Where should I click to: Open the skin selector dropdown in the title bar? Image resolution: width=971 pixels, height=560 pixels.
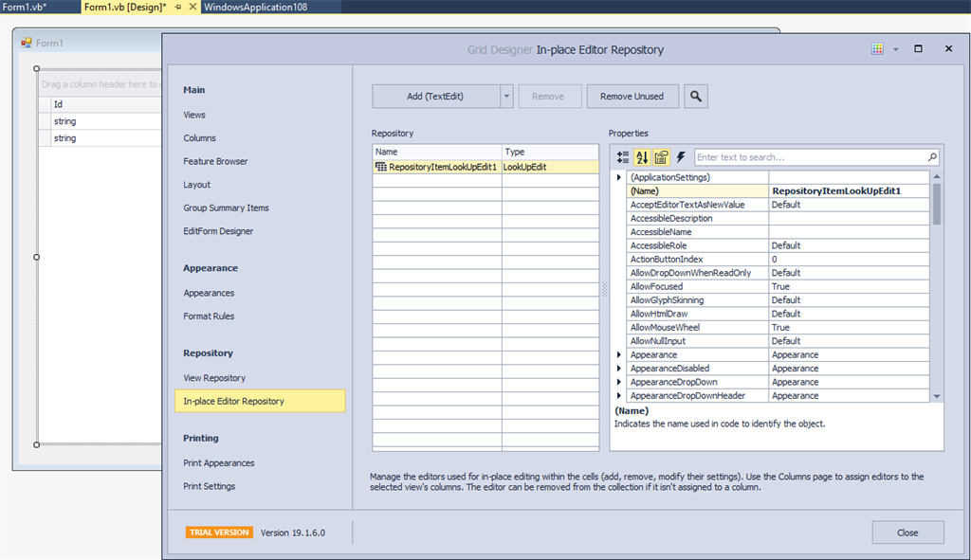pyautogui.click(x=895, y=48)
